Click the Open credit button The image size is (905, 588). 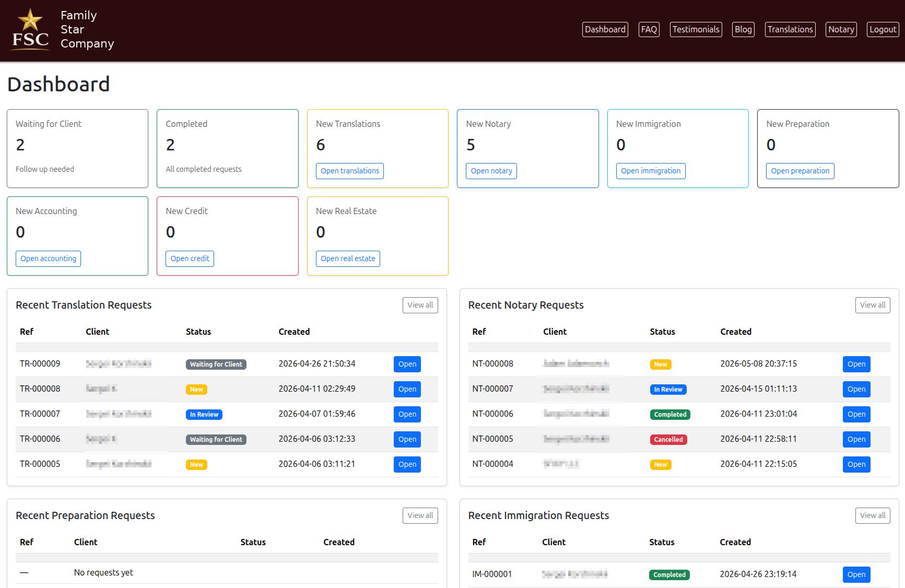pyautogui.click(x=190, y=258)
